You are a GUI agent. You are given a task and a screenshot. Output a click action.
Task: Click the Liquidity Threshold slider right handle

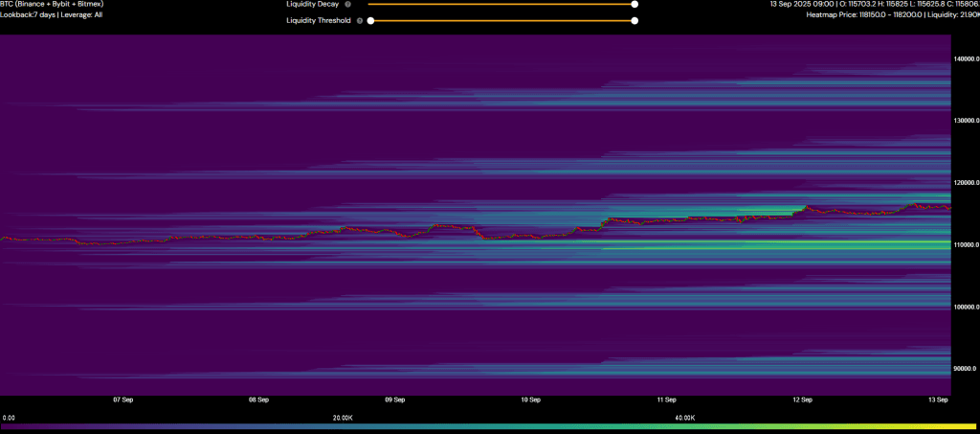(635, 20)
